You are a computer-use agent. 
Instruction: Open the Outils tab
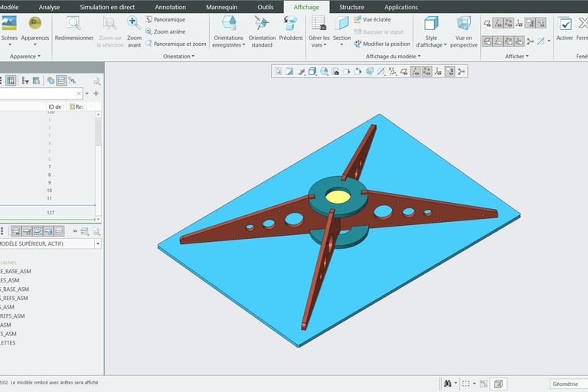(x=266, y=7)
